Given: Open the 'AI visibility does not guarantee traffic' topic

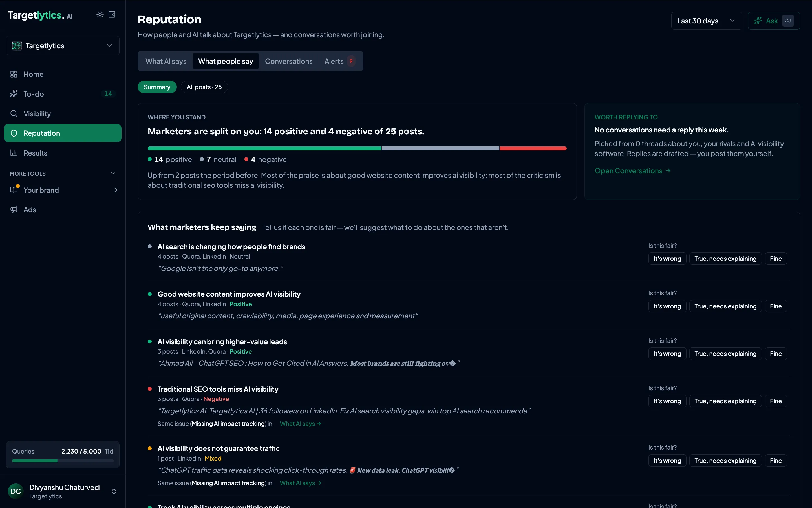Looking at the screenshot, I should pos(219,448).
